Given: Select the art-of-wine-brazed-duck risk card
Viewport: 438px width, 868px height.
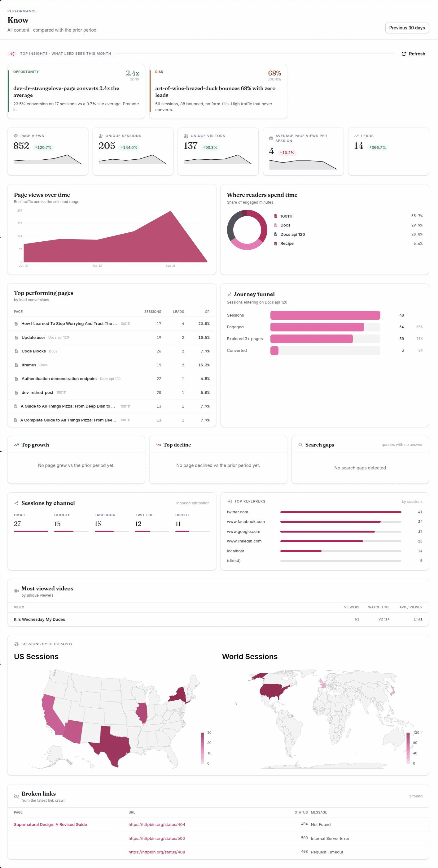Looking at the screenshot, I should [x=218, y=91].
